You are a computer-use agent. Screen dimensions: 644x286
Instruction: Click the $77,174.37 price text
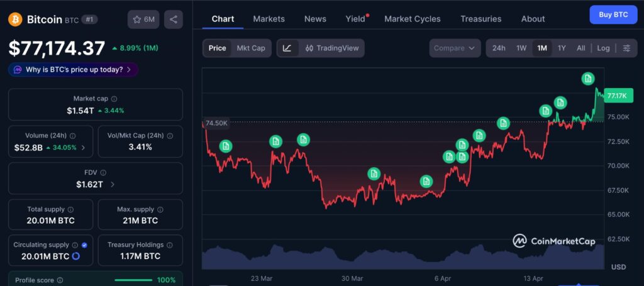pos(57,48)
